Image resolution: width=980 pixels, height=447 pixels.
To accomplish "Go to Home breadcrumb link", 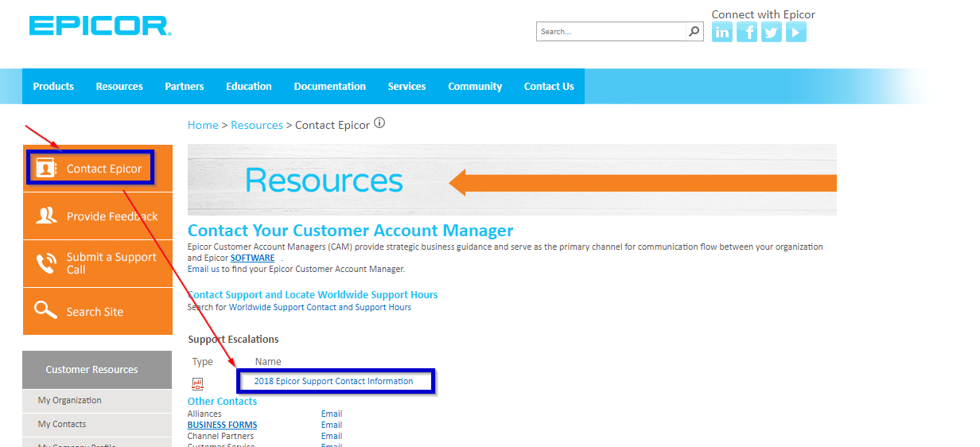I will pos(203,125).
